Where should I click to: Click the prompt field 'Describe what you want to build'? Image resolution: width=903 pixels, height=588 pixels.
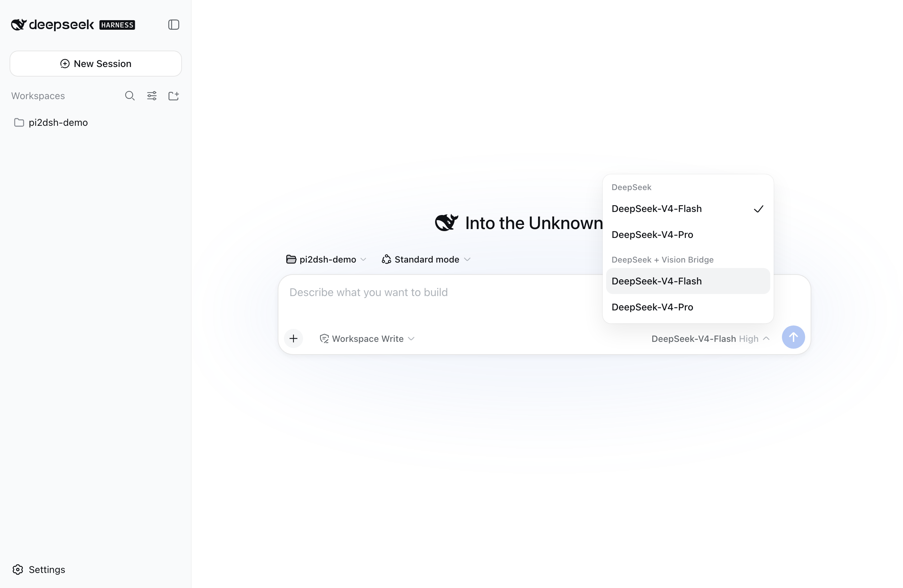point(440,292)
